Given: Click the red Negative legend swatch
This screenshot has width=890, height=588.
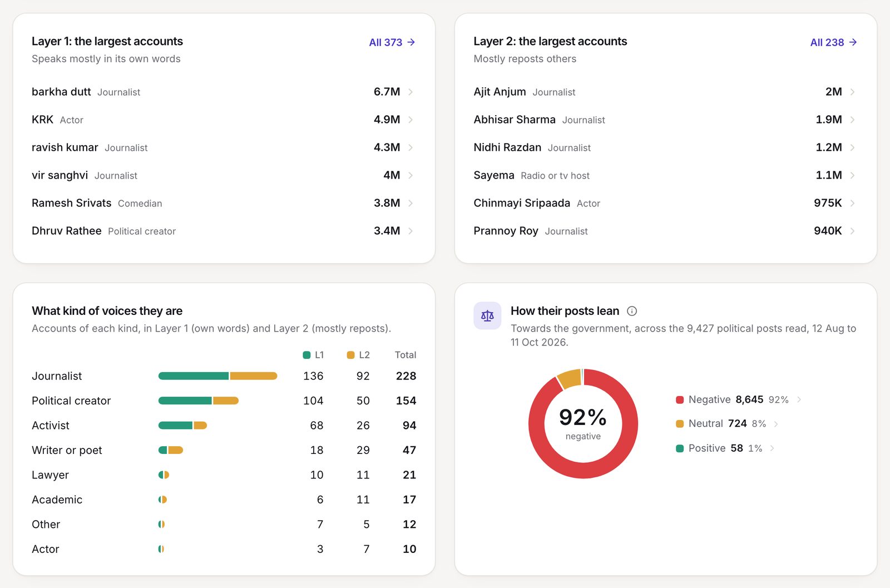Looking at the screenshot, I should coord(680,399).
